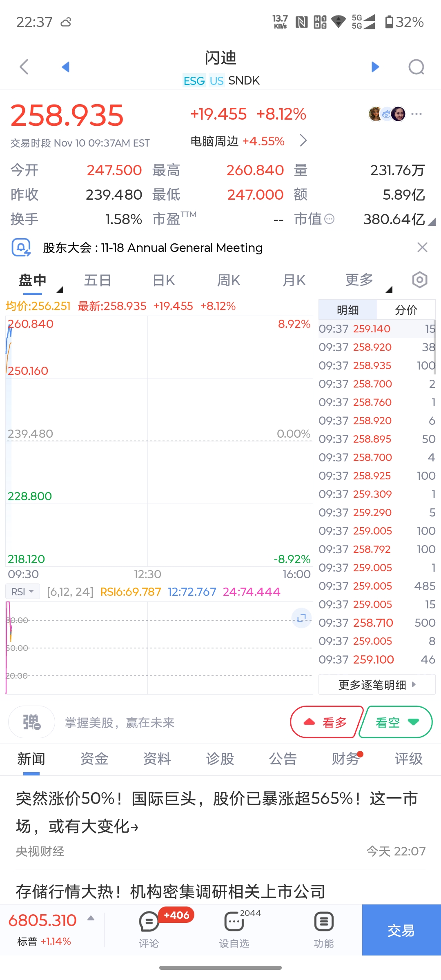Tap the 市盈 TTM label
This screenshot has width=441, height=980.
tap(174, 218)
